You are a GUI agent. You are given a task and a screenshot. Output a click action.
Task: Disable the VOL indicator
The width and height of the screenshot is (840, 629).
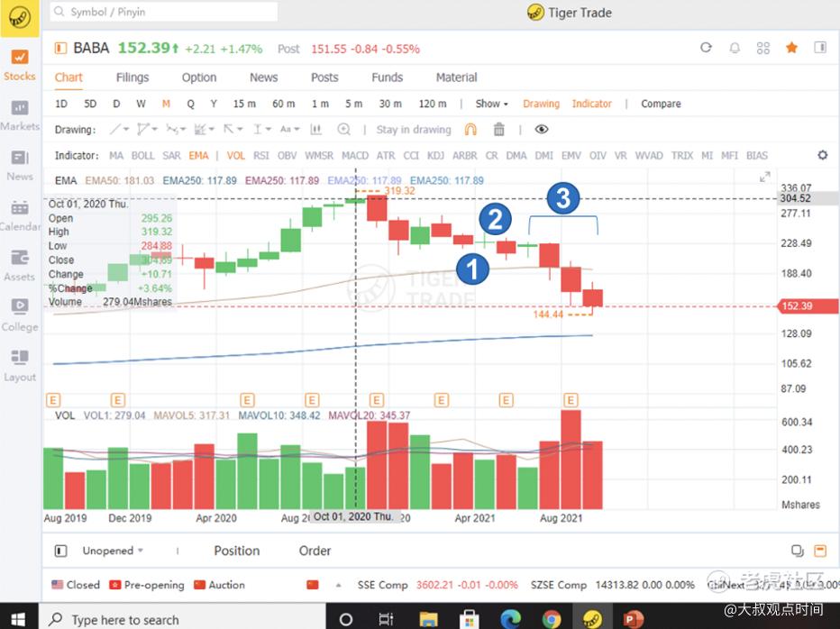tap(235, 155)
